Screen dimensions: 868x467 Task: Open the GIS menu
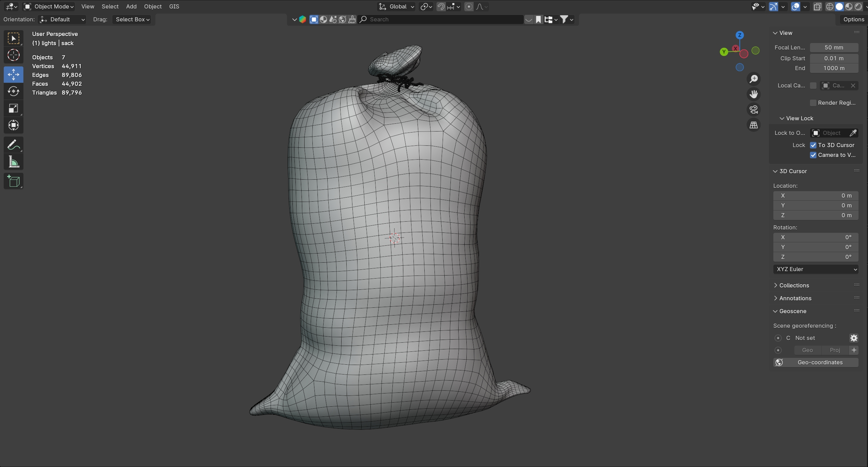pyautogui.click(x=174, y=6)
